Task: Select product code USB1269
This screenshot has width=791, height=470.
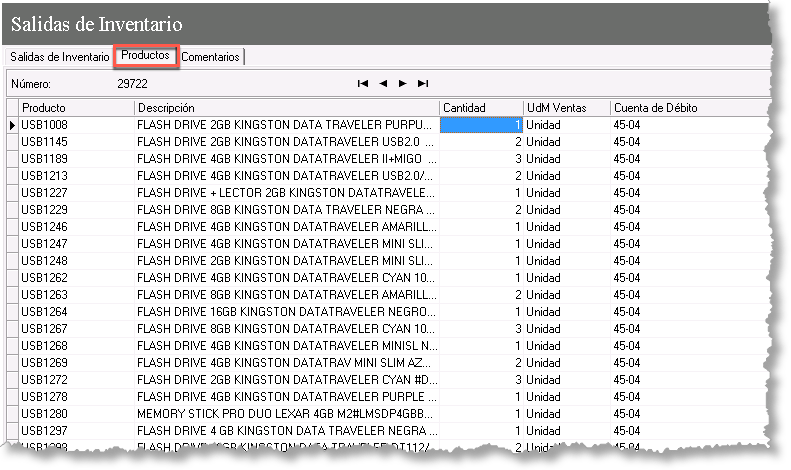Action: (44, 363)
